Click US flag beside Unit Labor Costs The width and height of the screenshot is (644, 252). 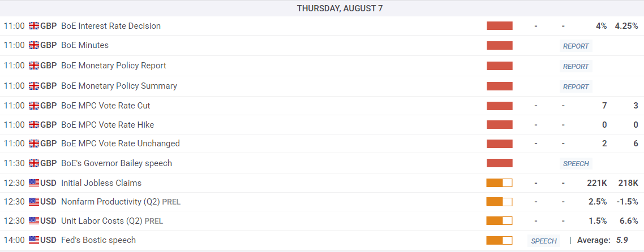tap(33, 221)
